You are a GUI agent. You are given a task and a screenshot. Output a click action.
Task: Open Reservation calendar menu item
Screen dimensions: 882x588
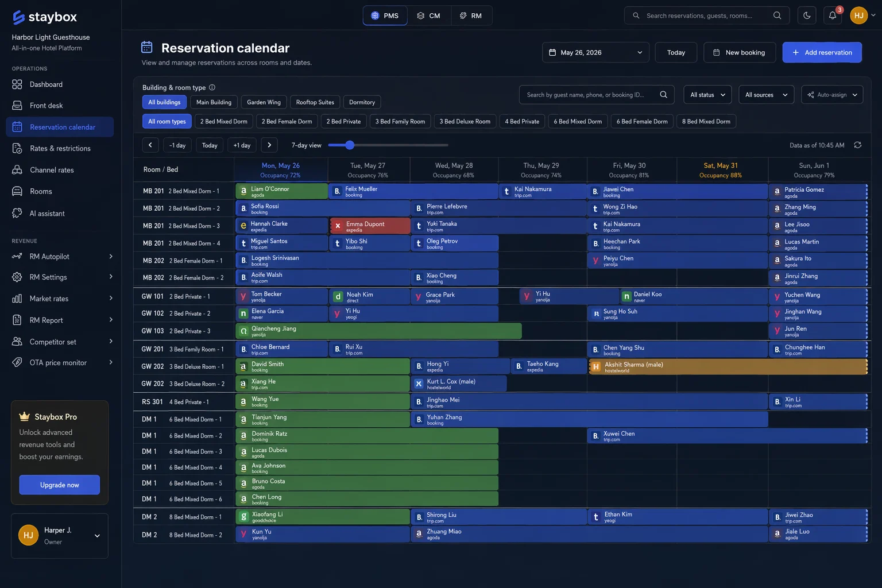(x=60, y=127)
